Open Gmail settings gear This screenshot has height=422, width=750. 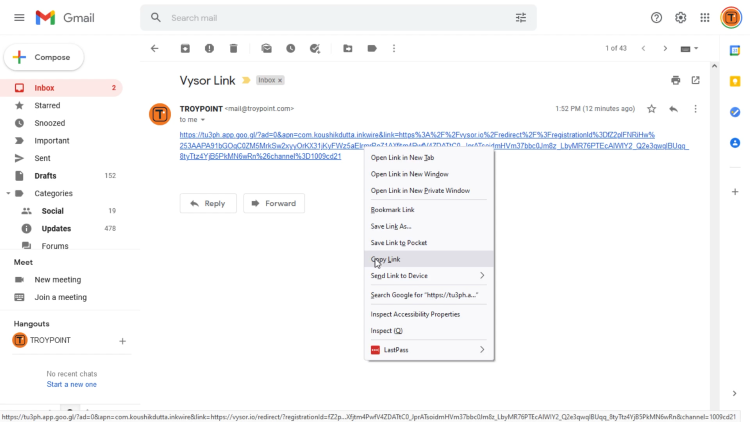pyautogui.click(x=681, y=18)
